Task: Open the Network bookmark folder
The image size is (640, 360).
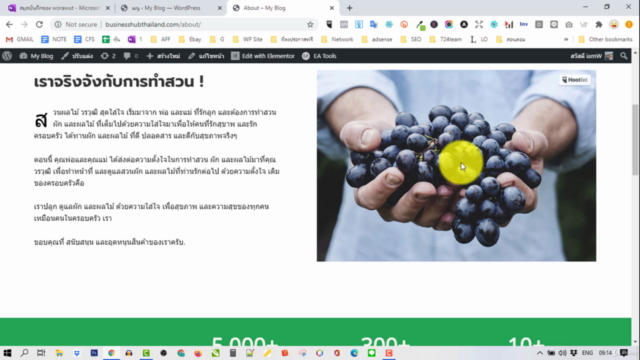Action: tap(338, 39)
